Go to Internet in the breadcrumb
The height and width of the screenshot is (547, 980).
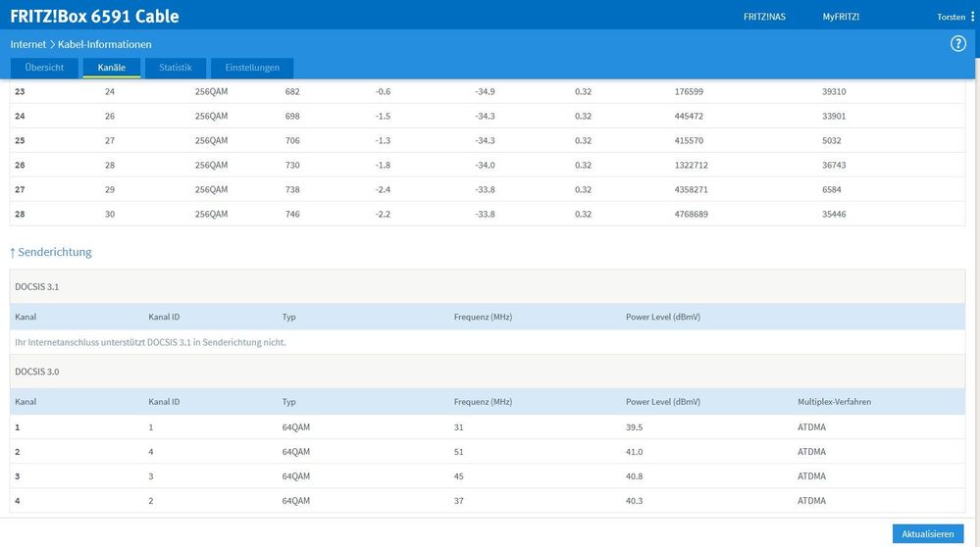coord(28,44)
